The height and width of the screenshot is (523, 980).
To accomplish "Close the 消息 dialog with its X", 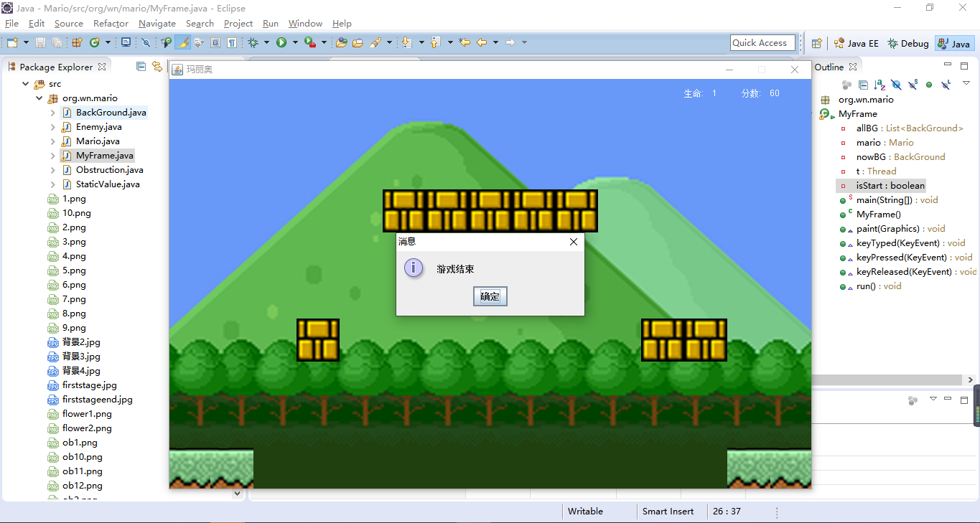I will (573, 242).
